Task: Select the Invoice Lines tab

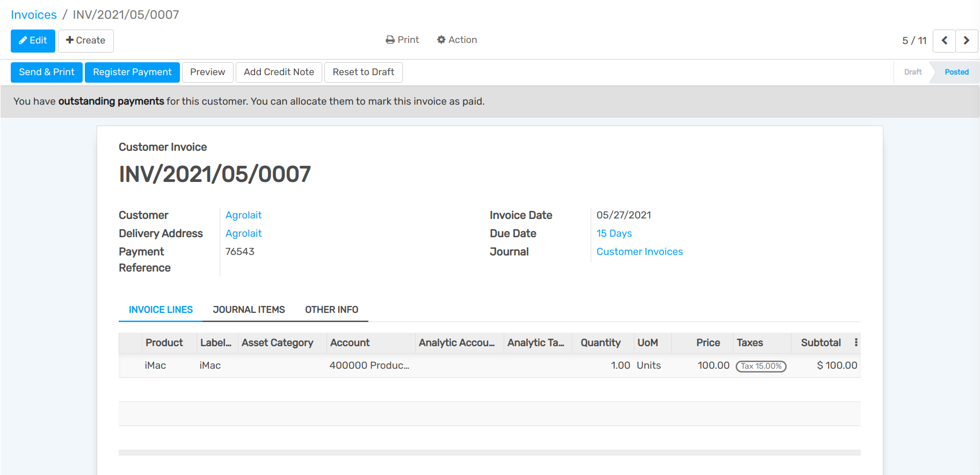Action: [x=161, y=310]
